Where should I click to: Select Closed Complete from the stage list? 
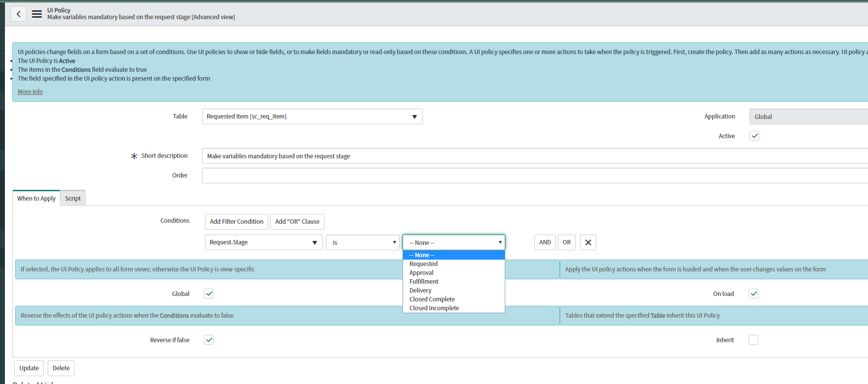[454, 299]
